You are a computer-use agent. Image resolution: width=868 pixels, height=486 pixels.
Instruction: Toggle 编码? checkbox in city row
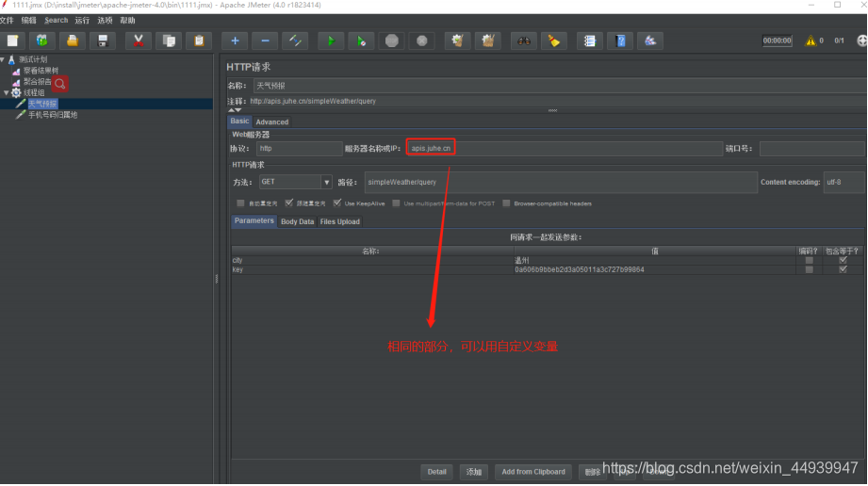809,260
